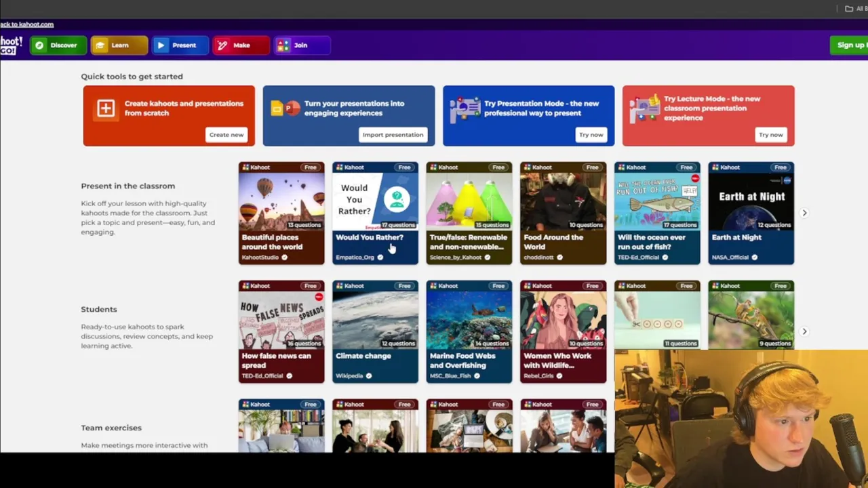Image resolution: width=868 pixels, height=488 pixels.
Task: Open the Beautiful places around the world kahoot
Action: click(281, 213)
